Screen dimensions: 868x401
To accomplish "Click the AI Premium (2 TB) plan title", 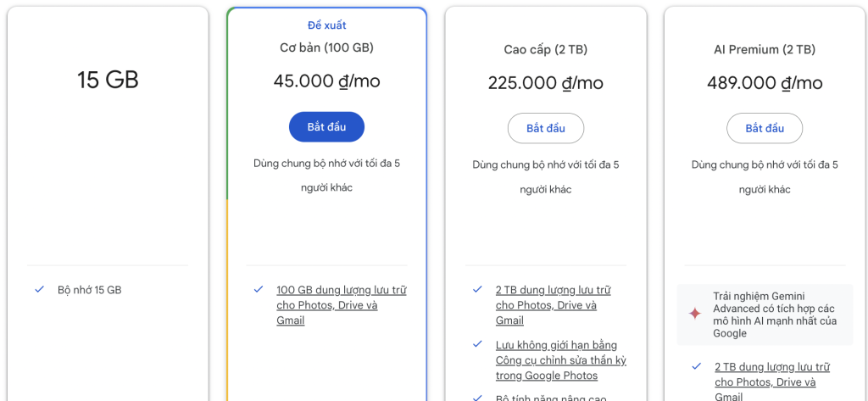I will 765,49.
